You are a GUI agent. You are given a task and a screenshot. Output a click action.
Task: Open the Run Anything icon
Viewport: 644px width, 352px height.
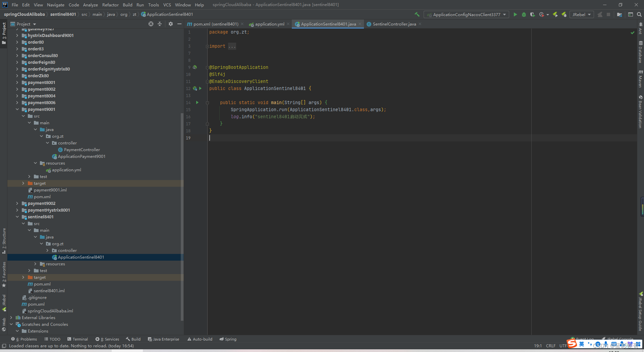click(x=631, y=14)
